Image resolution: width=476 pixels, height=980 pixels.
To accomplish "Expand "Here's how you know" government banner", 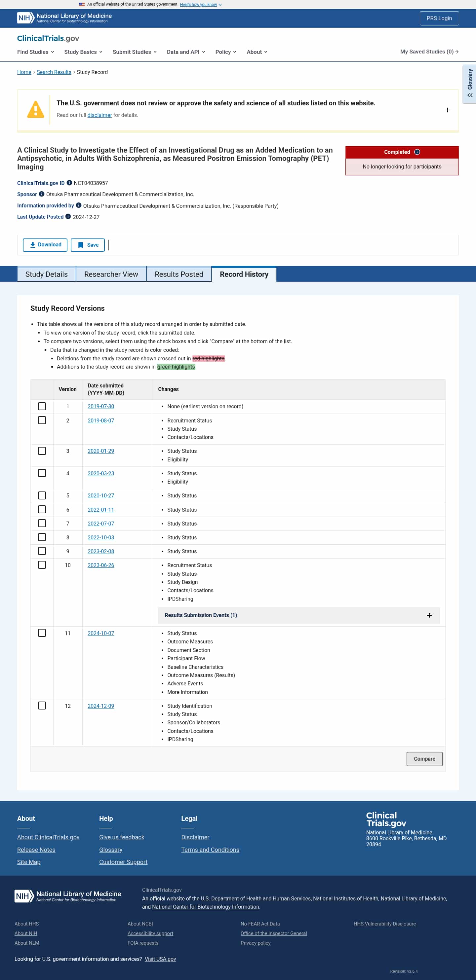I will pos(201,5).
